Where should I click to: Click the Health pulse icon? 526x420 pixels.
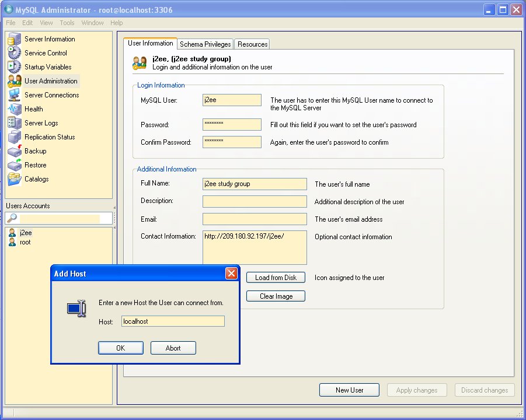[x=15, y=109]
